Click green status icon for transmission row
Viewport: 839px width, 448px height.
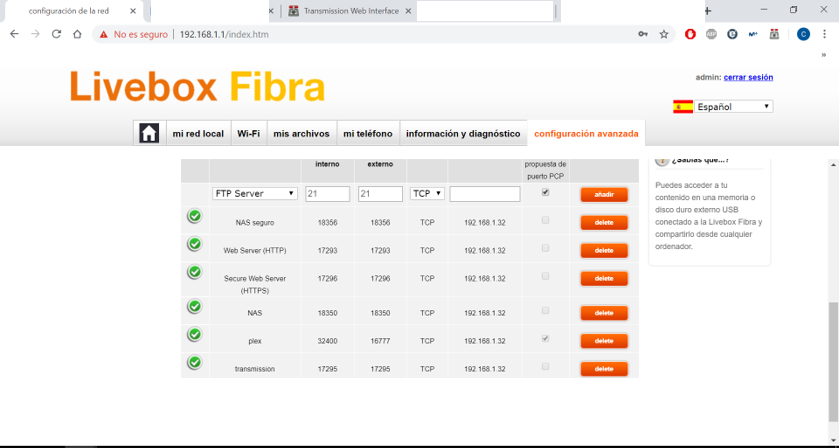click(195, 363)
